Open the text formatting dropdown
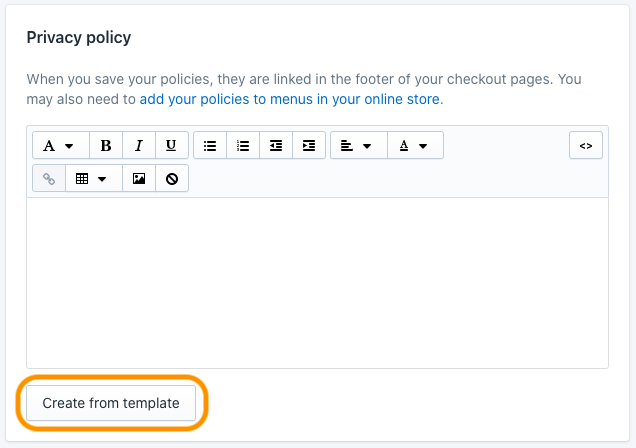 [x=60, y=146]
